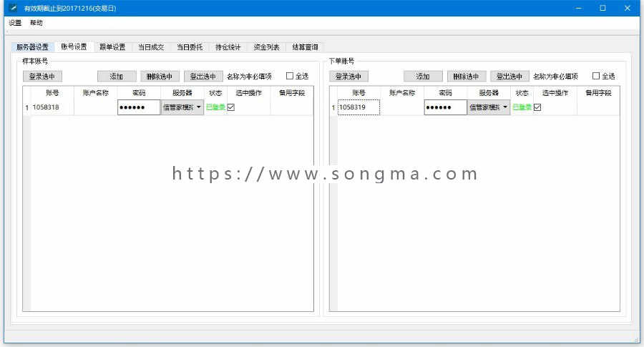This screenshot has height=347, width=644.
Task: Click 服务器 column header in 样本账号 table
Action: click(182, 93)
